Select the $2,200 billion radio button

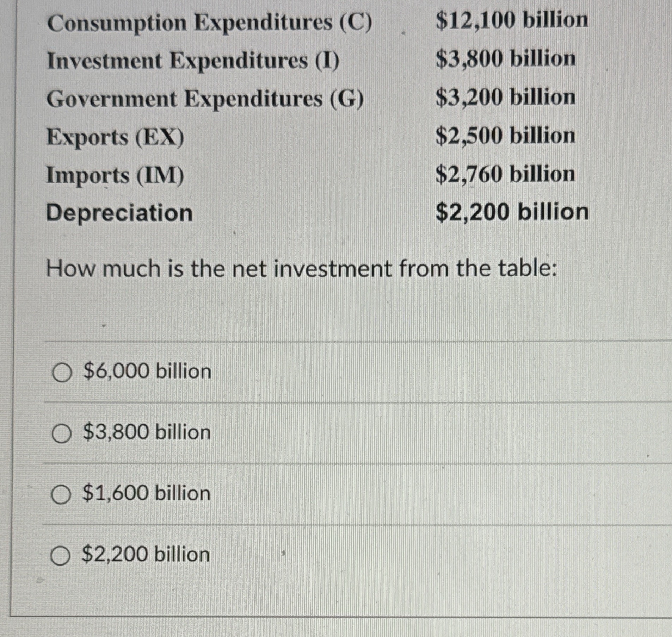(x=61, y=555)
